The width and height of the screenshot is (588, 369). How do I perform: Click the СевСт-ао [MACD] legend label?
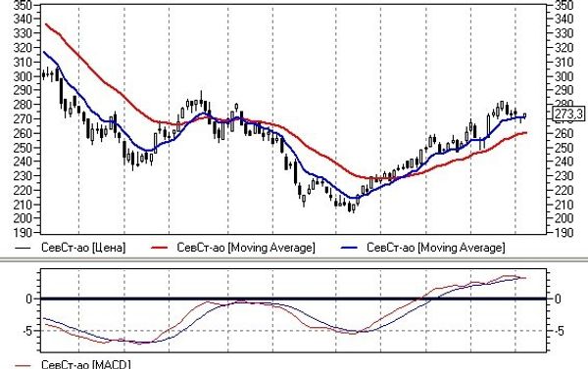pos(86,364)
